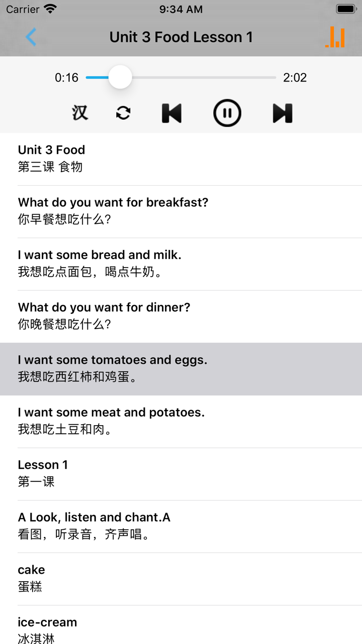
Task: Tap highlighted 'I want some tomatoes and eggs.'
Action: [x=181, y=368]
